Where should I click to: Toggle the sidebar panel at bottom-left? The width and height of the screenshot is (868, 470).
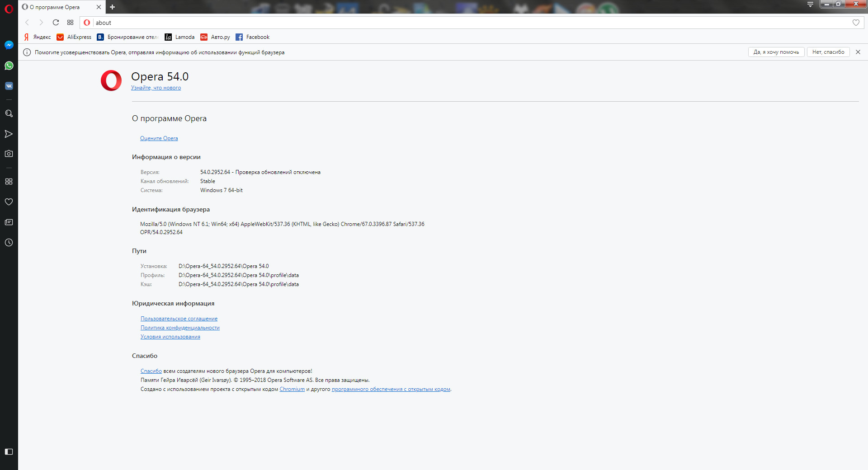coord(9,451)
